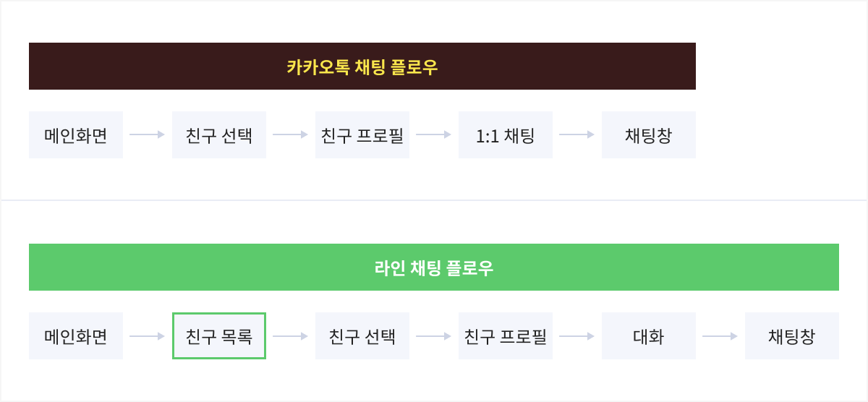This screenshot has width=868, height=402.
Task: Select 메인화면 box in Line flow
Action: point(76,336)
